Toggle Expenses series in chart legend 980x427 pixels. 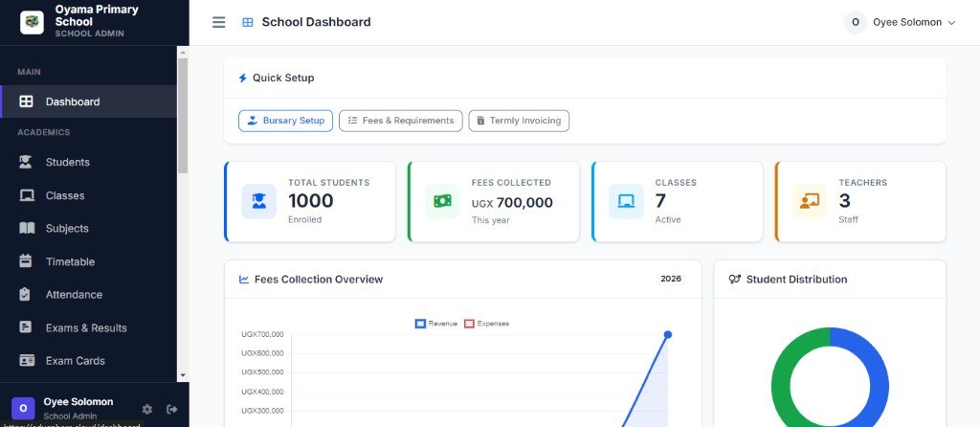click(x=487, y=324)
